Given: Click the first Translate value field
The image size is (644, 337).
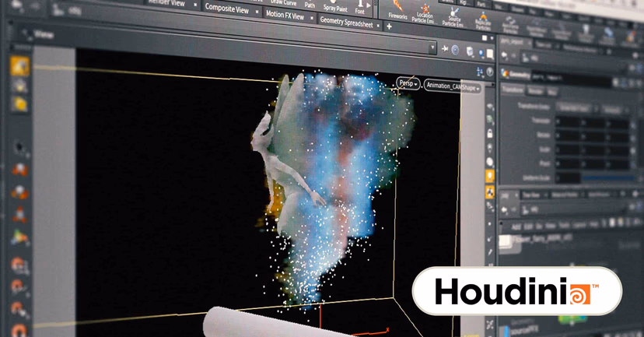Looking at the screenshot, I should coord(568,122).
